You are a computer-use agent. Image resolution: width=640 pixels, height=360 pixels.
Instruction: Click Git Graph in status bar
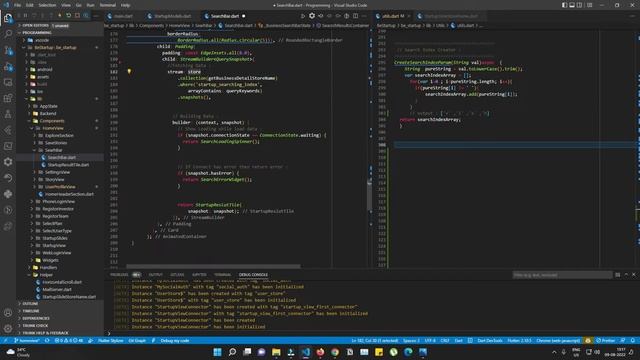pyautogui.click(x=137, y=340)
